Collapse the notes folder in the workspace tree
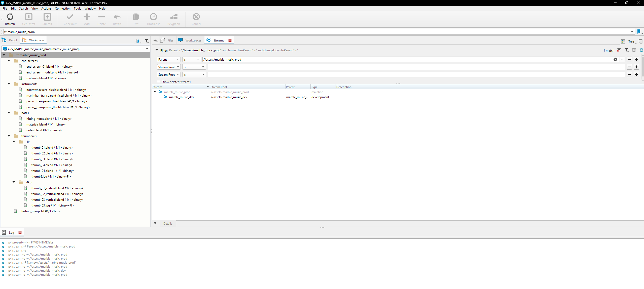 click(x=9, y=113)
